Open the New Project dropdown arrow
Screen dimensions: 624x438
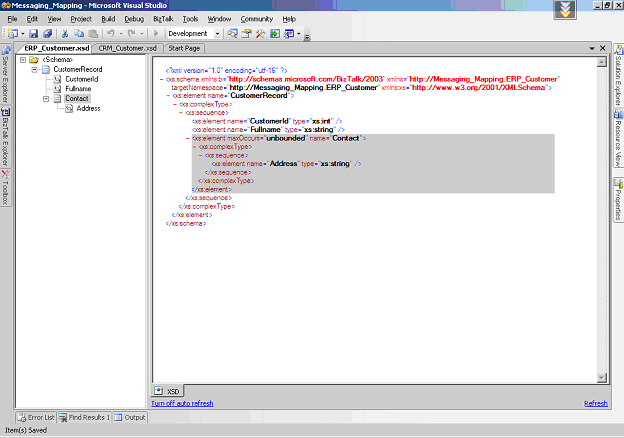pyautogui.click(x=22, y=34)
